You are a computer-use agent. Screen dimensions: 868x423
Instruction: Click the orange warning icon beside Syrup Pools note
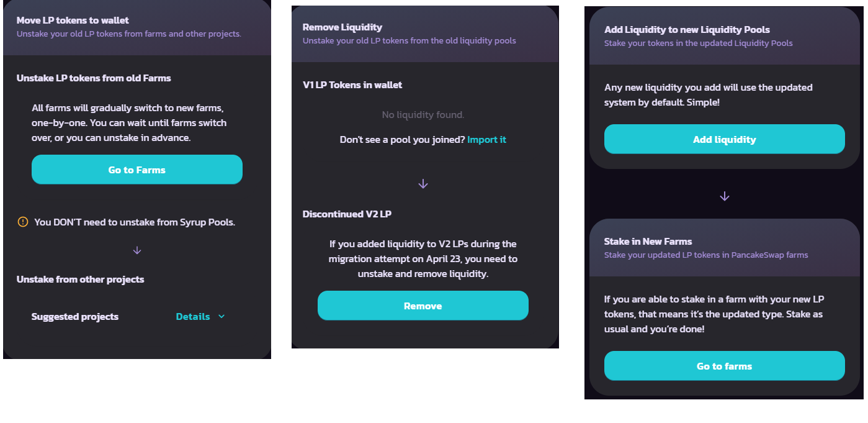pyautogui.click(x=23, y=222)
